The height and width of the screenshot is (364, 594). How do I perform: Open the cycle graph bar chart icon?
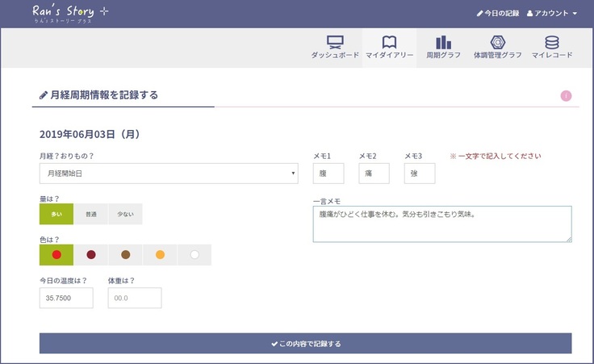click(443, 43)
